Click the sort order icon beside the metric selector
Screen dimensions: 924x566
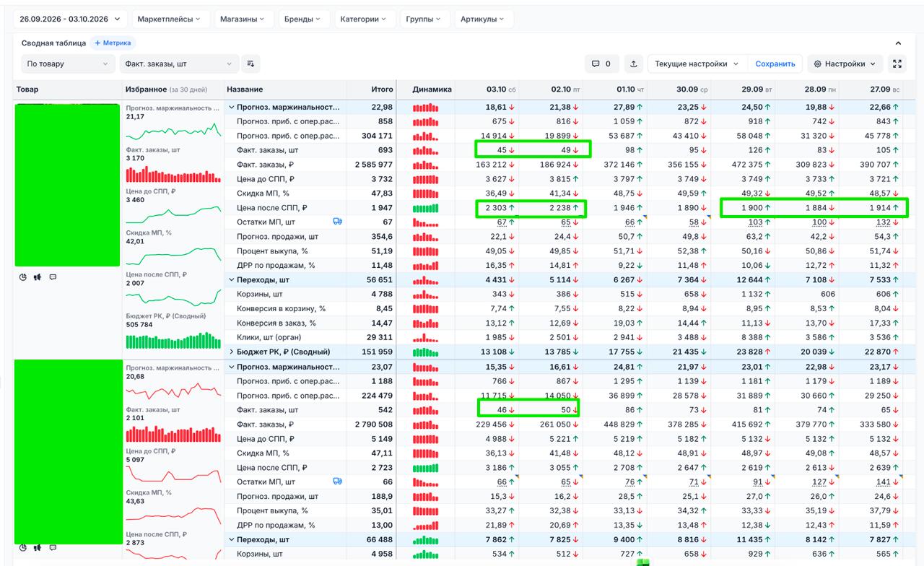[x=250, y=64]
